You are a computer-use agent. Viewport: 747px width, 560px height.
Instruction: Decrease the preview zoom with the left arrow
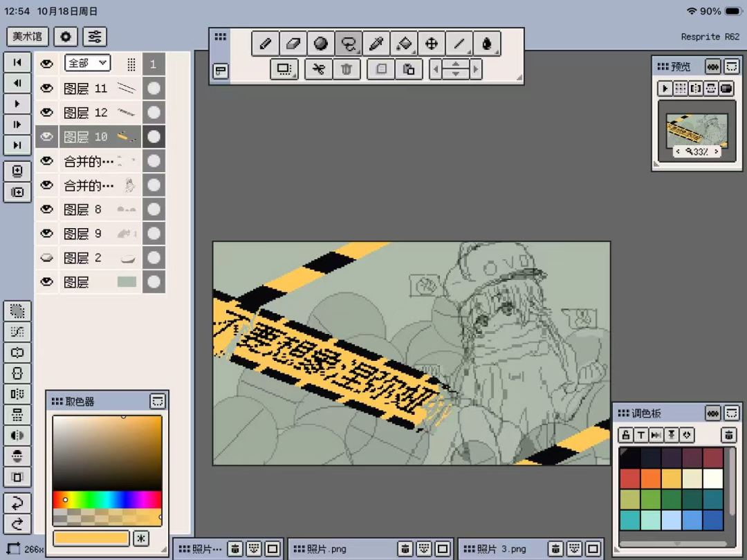[x=678, y=151]
